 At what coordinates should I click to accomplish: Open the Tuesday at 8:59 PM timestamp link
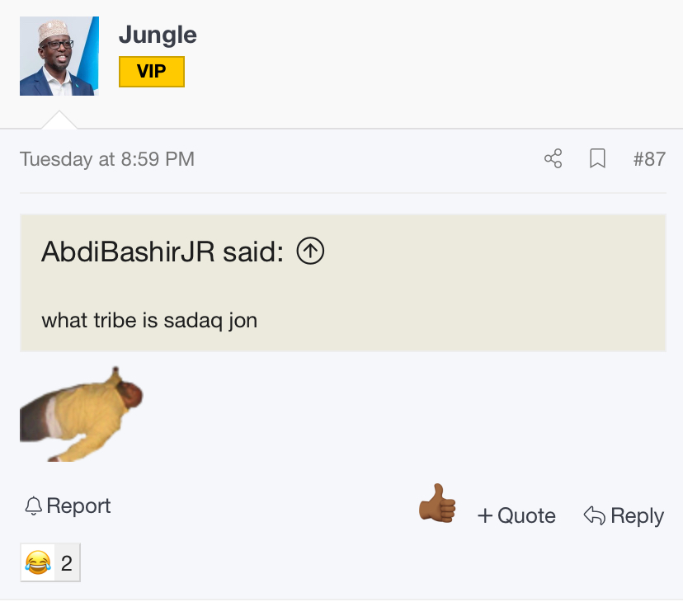tap(107, 158)
